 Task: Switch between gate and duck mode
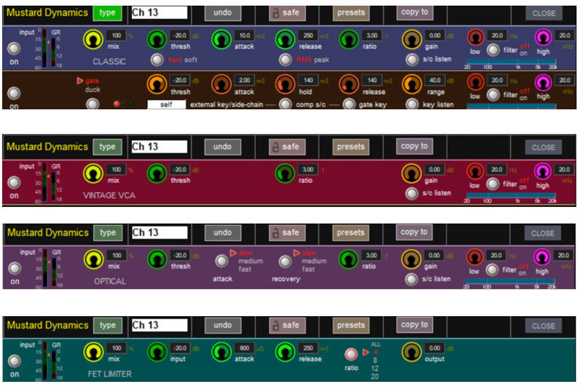point(93,103)
